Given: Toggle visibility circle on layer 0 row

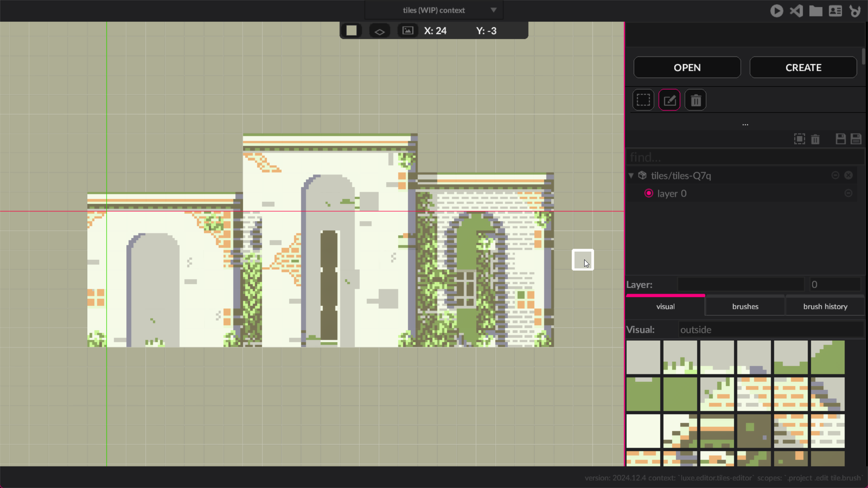Looking at the screenshot, I should (848, 193).
